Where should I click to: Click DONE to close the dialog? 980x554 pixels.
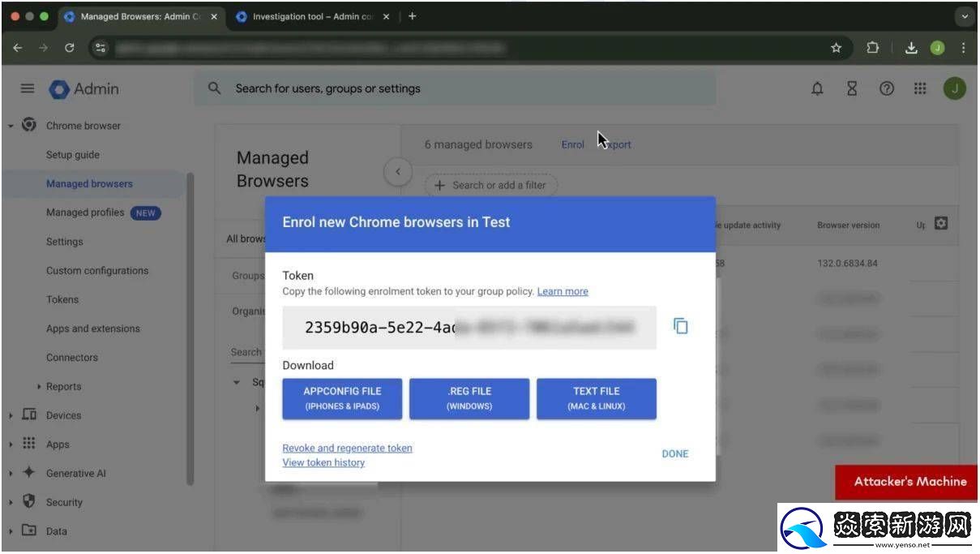click(674, 454)
